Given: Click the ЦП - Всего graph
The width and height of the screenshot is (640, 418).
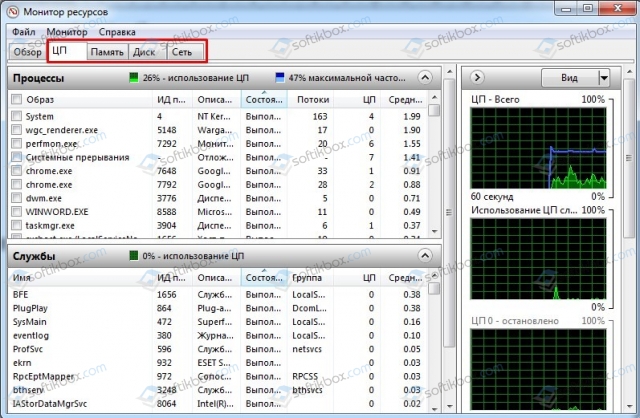Looking at the screenshot, I should point(538,148).
